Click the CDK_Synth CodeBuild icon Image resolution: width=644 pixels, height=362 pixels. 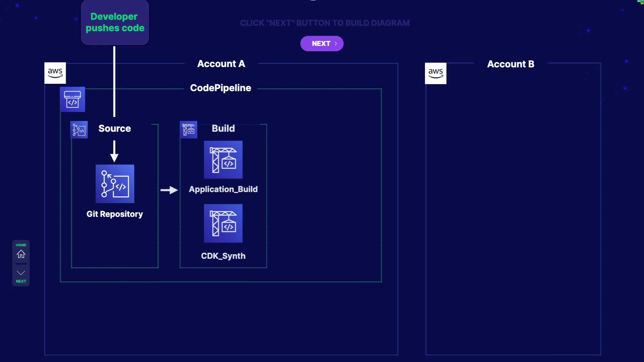coord(223,223)
